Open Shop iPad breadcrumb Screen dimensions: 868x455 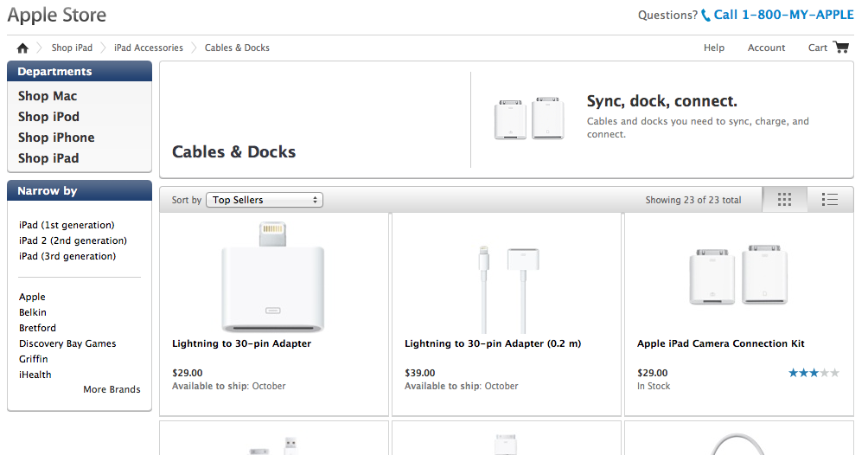(72, 48)
